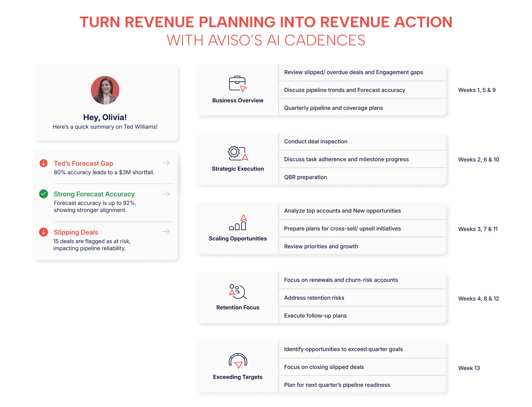The width and height of the screenshot is (532, 407).
Task: Click the 'Weeks 3, 7 & 11' label
Action: pos(478,229)
